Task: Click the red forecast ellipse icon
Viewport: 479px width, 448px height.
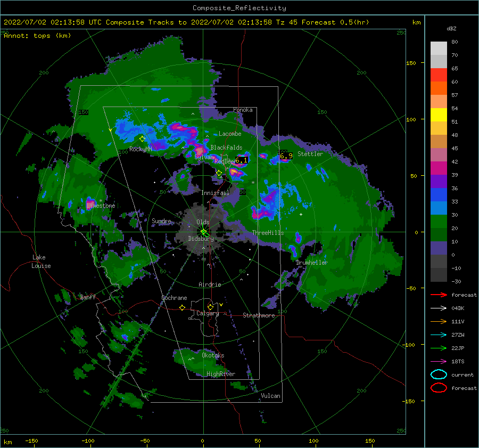Action: coord(439,388)
